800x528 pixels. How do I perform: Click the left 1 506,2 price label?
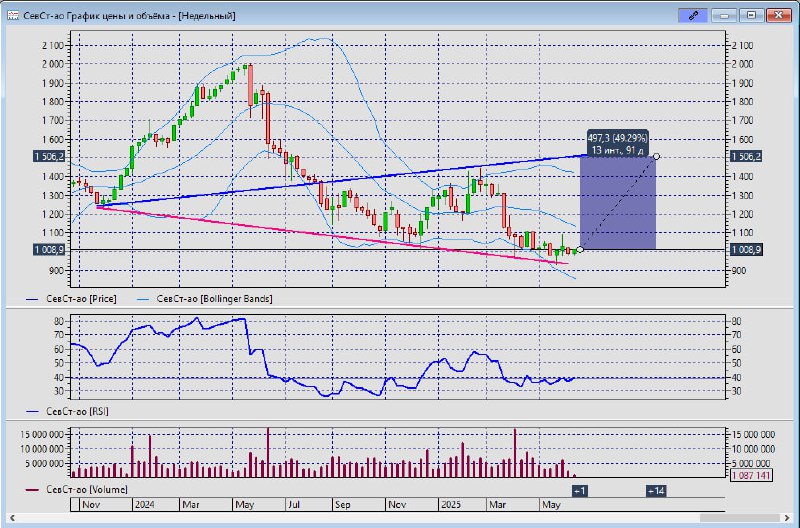click(x=49, y=157)
